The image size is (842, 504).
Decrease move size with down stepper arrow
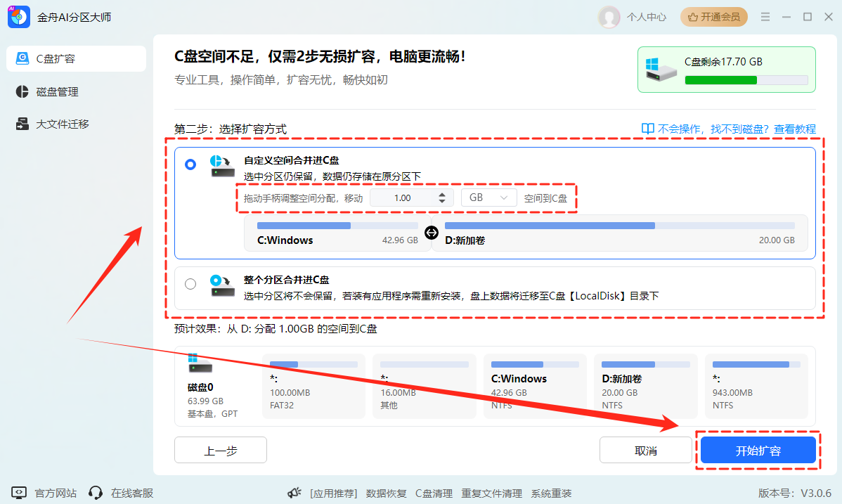tap(441, 202)
